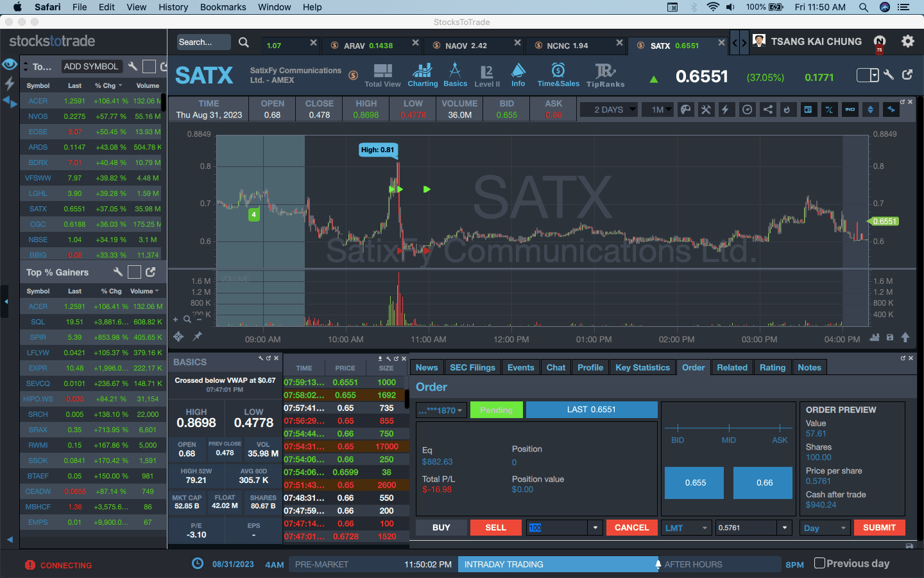Click the ADD SYMBOL button
The image size is (924, 578).
[91, 66]
